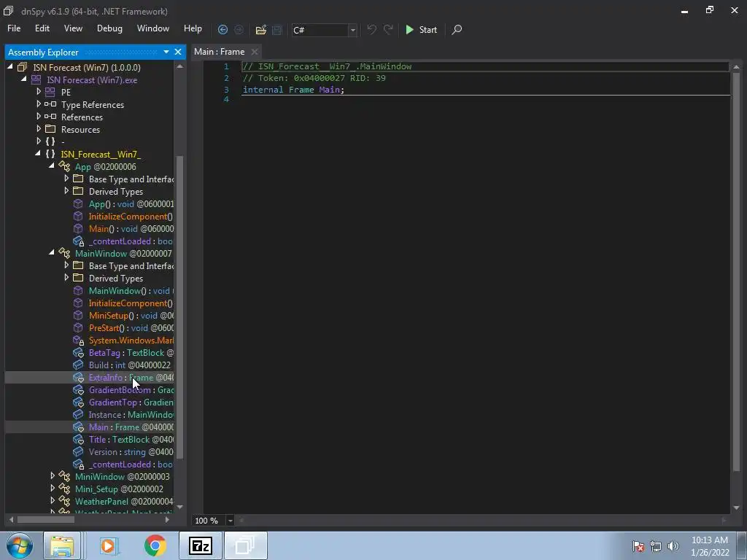Click the App() constructor method icon
747x560 pixels.
[x=78, y=204]
